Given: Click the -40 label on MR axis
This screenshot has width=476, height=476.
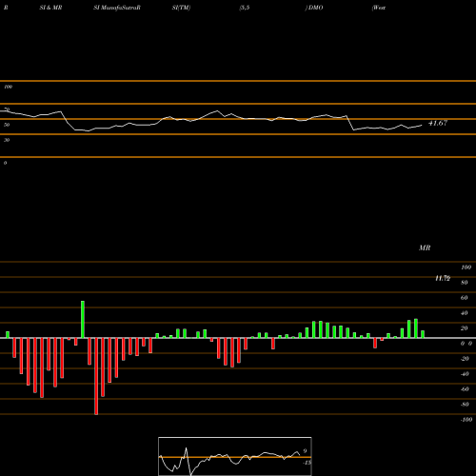Looking at the screenshot, I should click(x=465, y=374).
